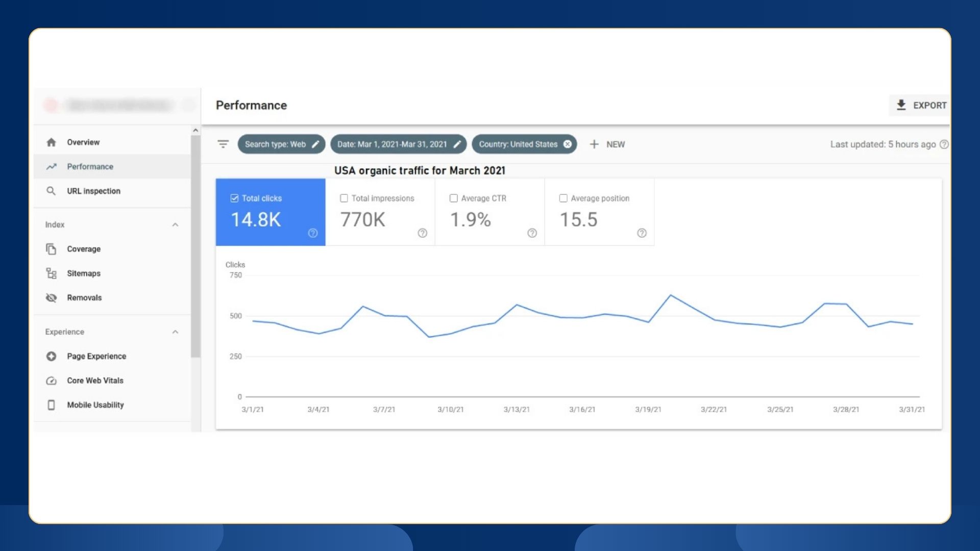Open Sitemaps menu item
The height and width of the screenshot is (551, 980).
point(112,273)
